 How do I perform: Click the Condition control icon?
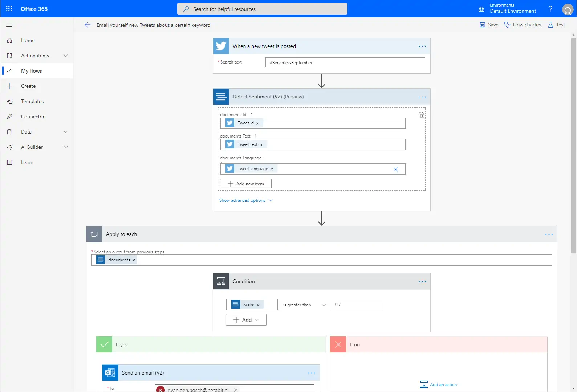(221, 281)
